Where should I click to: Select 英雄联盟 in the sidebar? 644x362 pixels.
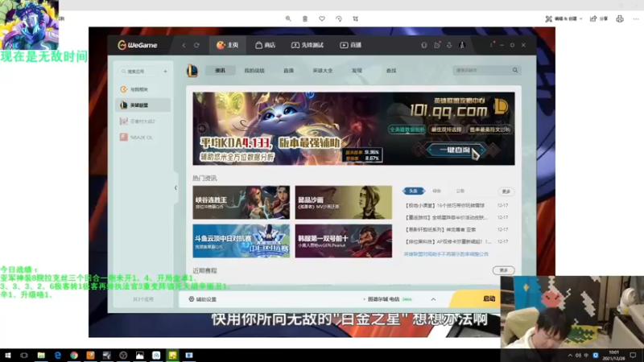click(x=142, y=105)
